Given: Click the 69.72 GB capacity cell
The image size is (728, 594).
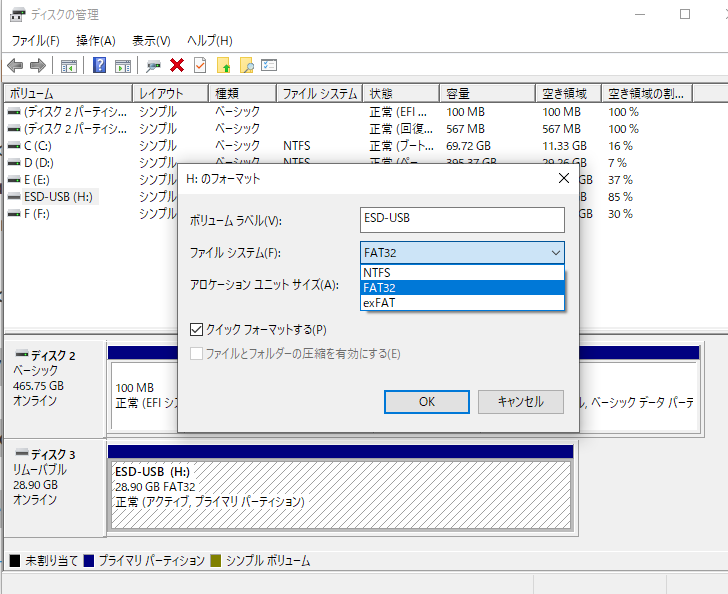Looking at the screenshot, I should [468, 146].
